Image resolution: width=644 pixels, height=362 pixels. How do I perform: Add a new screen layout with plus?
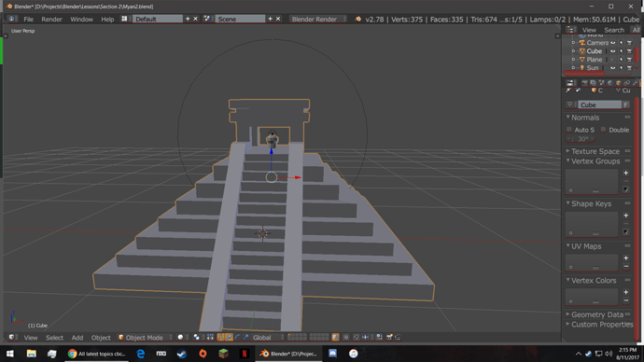click(x=188, y=19)
